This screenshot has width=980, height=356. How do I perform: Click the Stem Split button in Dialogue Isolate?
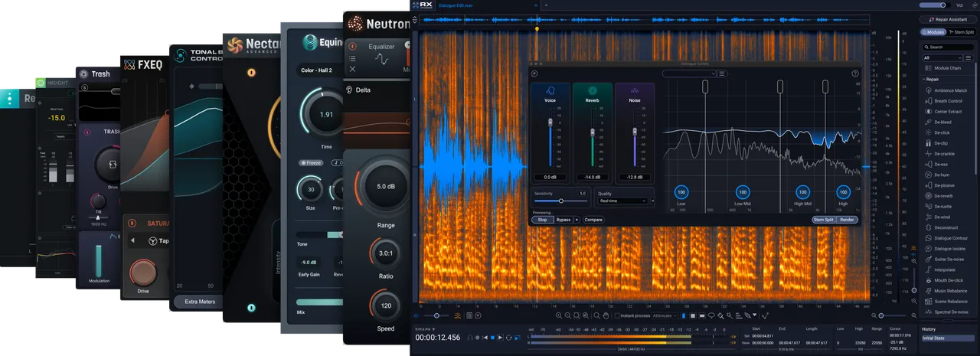coord(824,220)
